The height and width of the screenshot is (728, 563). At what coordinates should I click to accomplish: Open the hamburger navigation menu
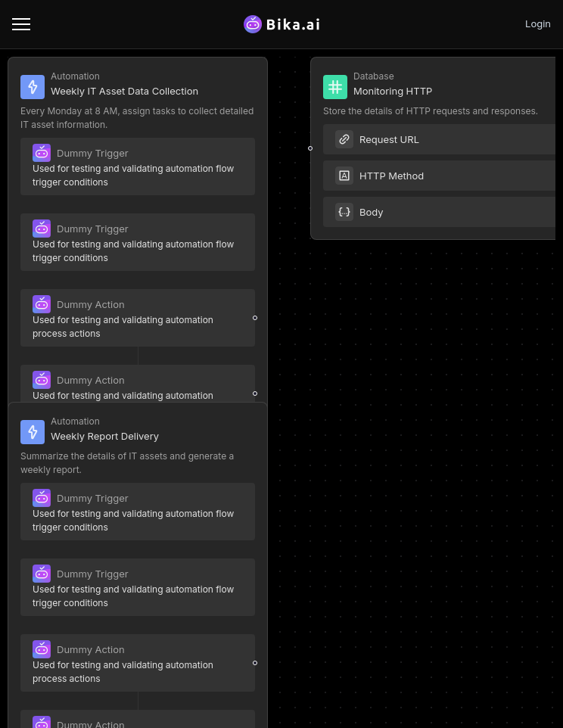(21, 24)
